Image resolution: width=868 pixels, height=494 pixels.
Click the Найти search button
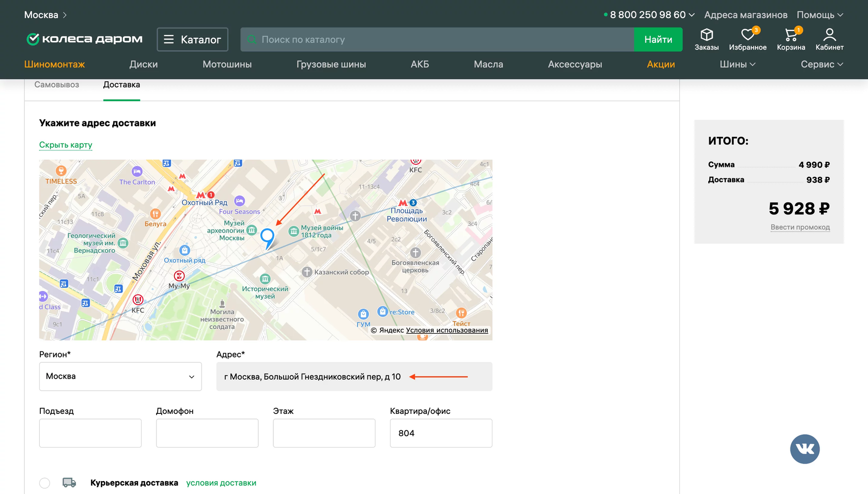click(658, 39)
